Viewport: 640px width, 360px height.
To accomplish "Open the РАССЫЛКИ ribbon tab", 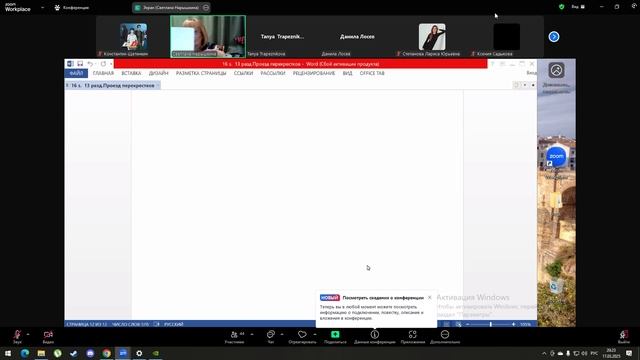I will click(273, 73).
